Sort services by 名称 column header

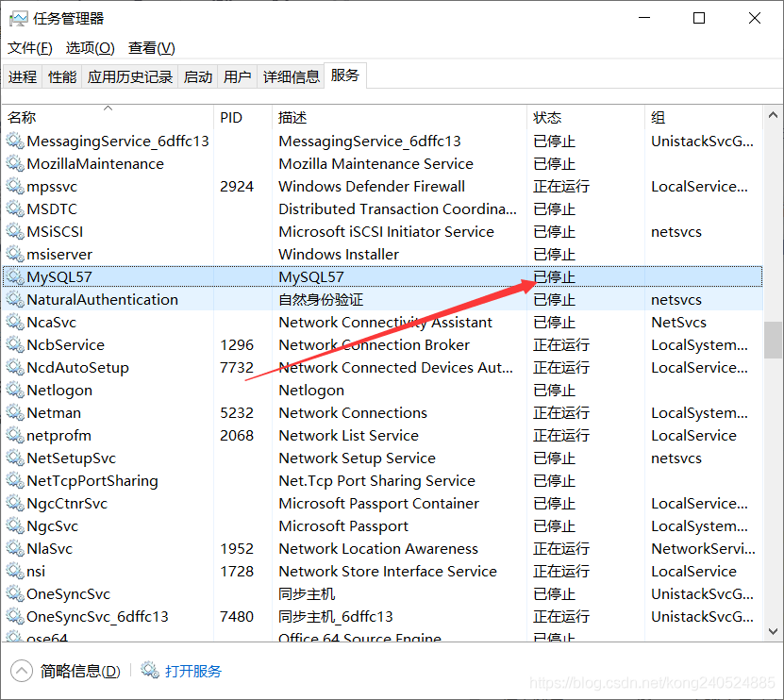pyautogui.click(x=23, y=118)
